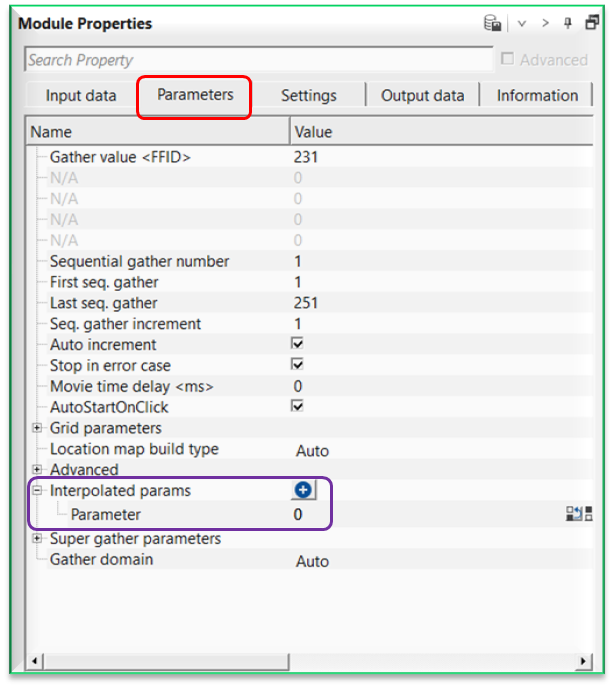Click the Sequential gather number value 1

[298, 262]
